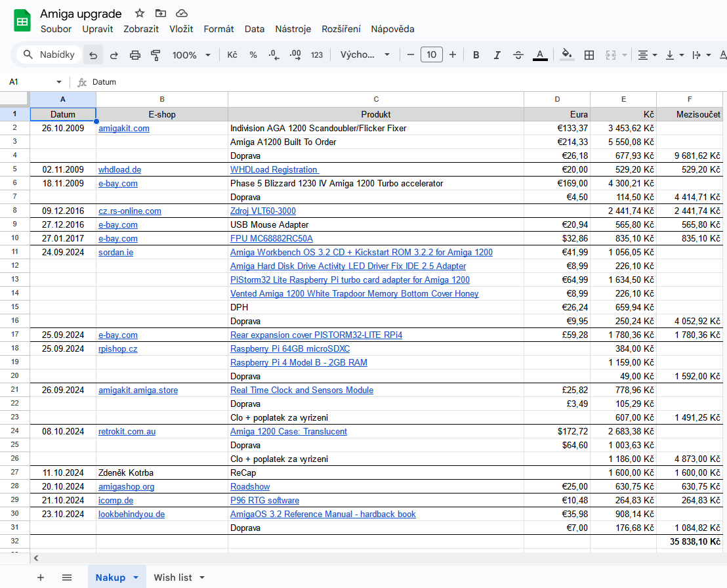Select the paint format roller icon
The width and height of the screenshot is (727, 588).
(156, 55)
